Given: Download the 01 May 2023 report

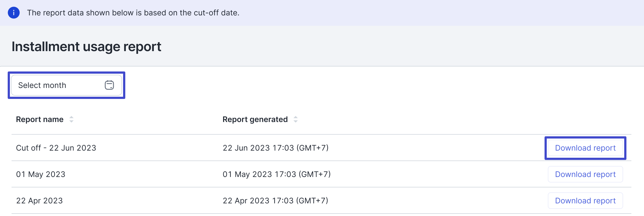Looking at the screenshot, I should [585, 174].
